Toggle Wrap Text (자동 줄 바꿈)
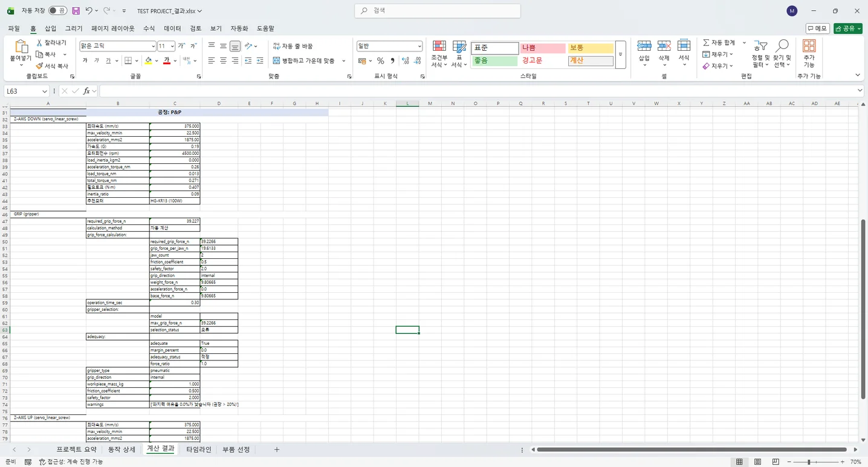868x467 pixels. 293,46
